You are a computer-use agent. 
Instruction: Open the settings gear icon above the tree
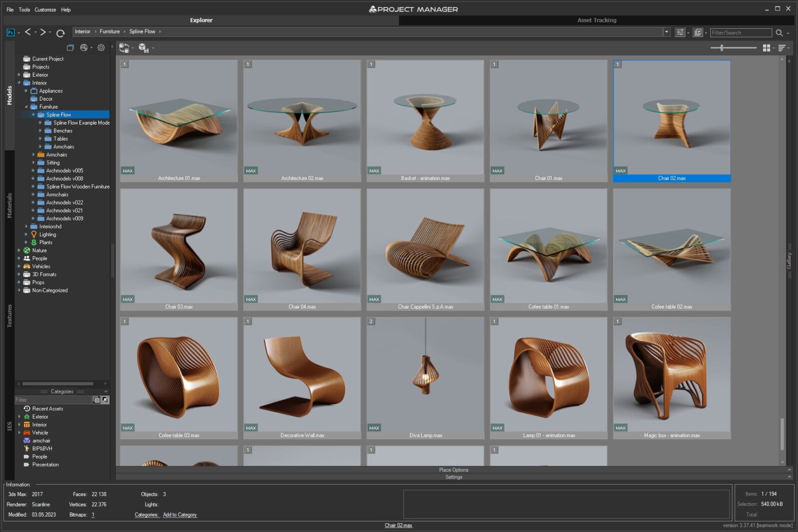click(101, 47)
